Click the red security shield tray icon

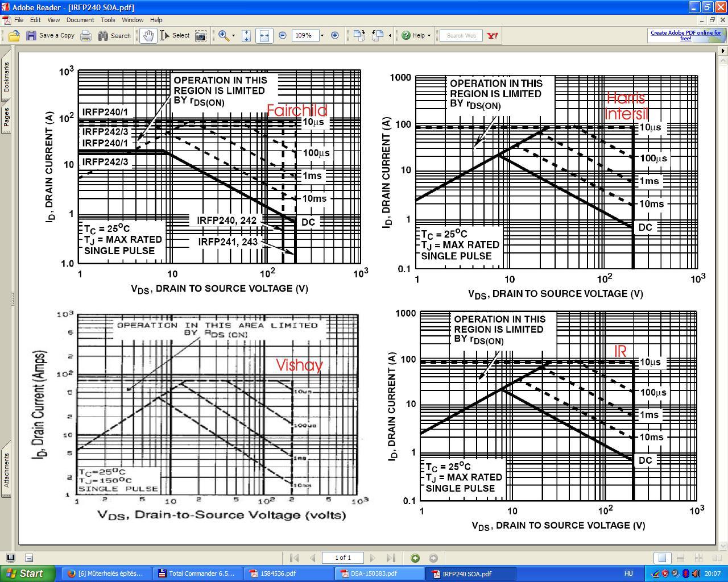665,573
